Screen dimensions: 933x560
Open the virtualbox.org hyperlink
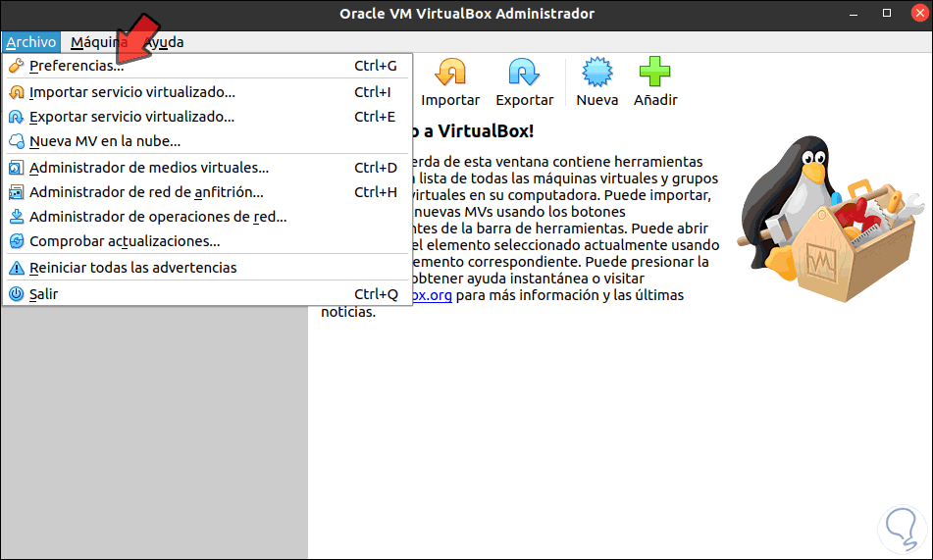pyautogui.click(x=432, y=295)
